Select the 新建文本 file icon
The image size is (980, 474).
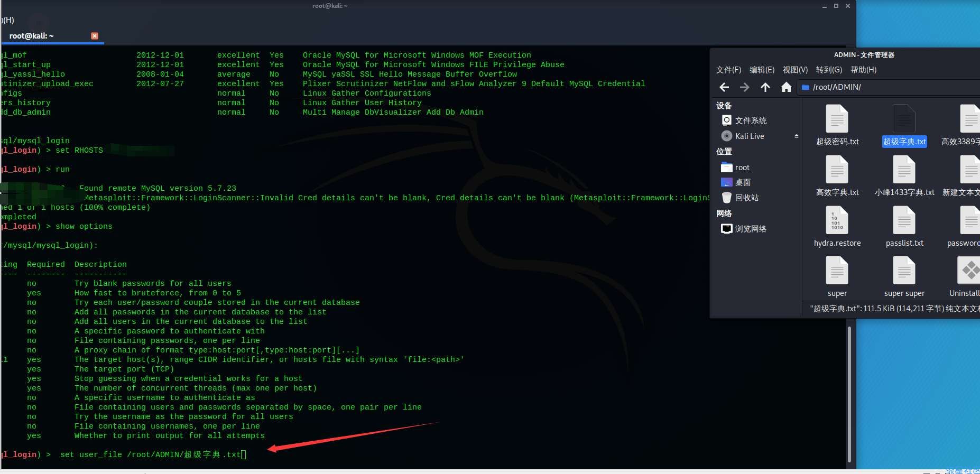click(970, 169)
